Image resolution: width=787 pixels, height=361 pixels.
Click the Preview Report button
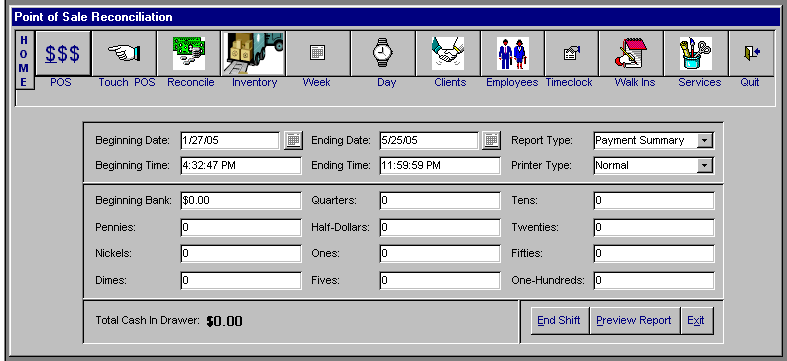coord(633,320)
